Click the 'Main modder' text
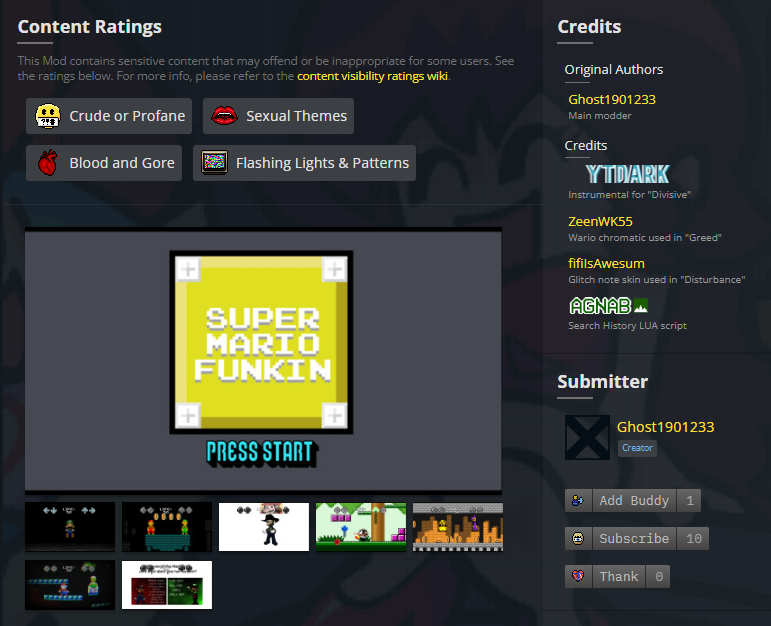 600,116
